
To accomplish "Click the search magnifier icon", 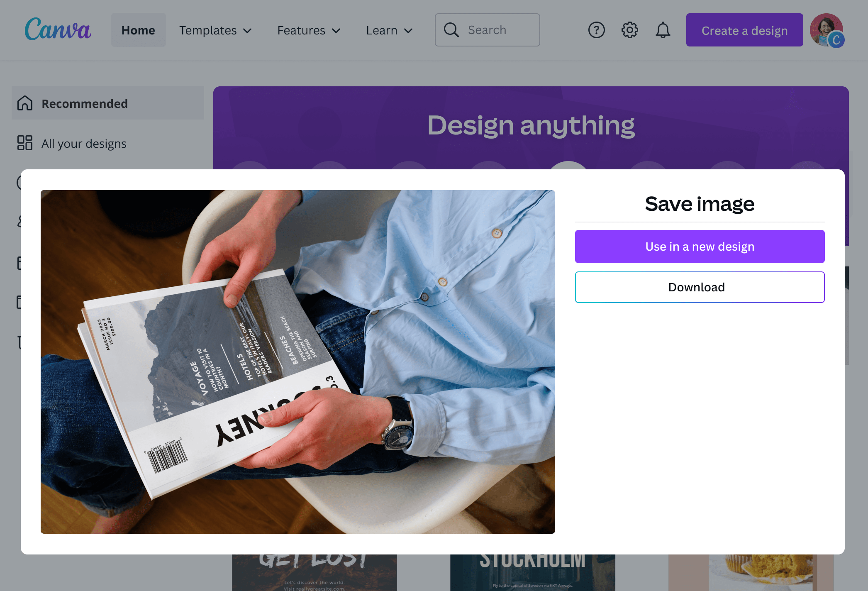I will 452,29.
